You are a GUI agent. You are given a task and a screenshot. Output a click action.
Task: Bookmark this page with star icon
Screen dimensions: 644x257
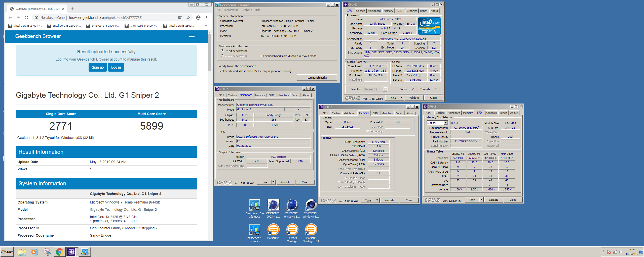pyautogui.click(x=188, y=18)
